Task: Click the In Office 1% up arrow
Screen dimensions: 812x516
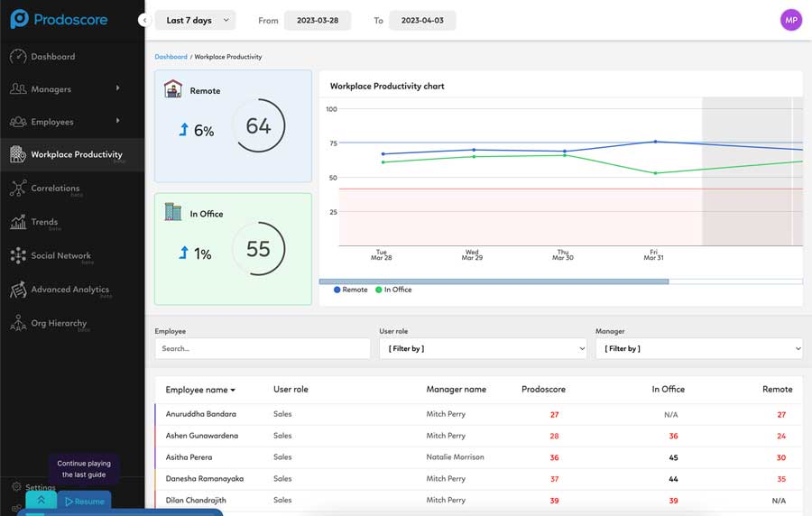Action: (x=183, y=253)
